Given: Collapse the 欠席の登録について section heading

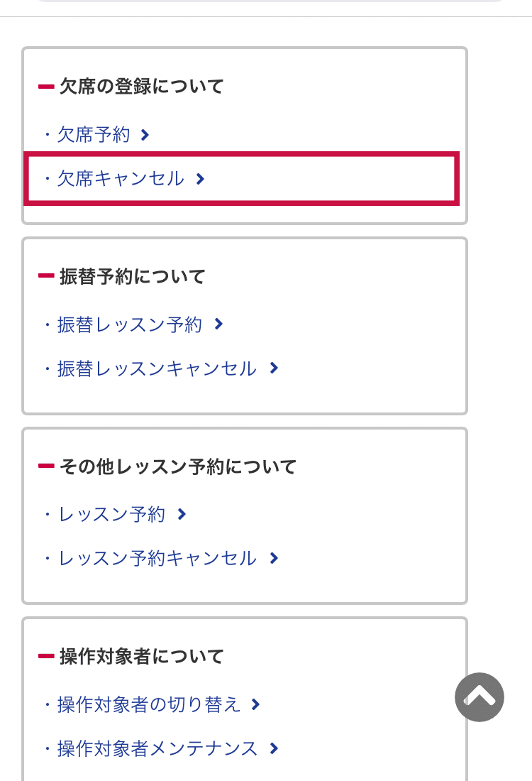Looking at the screenshot, I should click(131, 86).
